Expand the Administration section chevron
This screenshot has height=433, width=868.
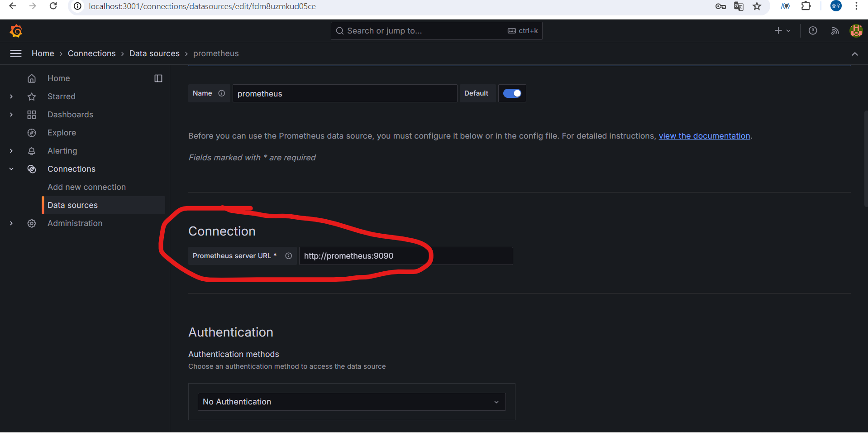(x=11, y=223)
